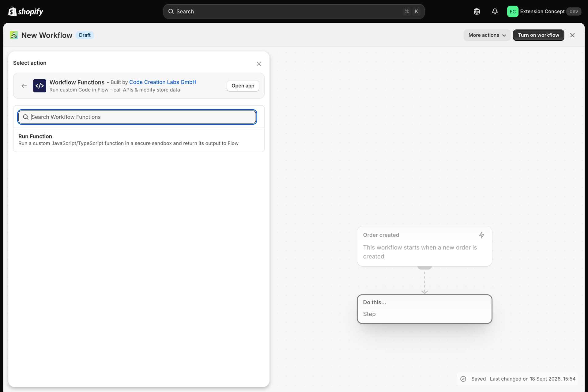Viewport: 588px width, 392px height.
Task: Open the Sidekick assistant icon
Action: coord(477,11)
